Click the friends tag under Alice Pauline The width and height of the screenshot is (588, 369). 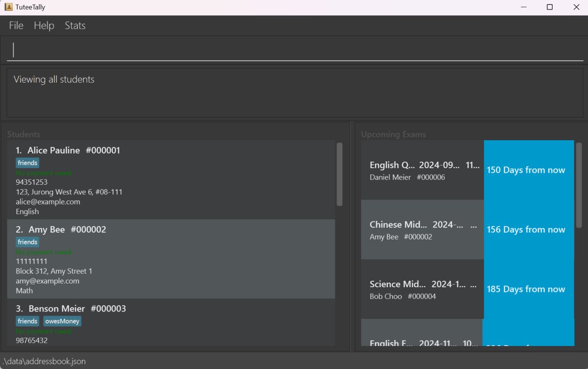(28, 163)
